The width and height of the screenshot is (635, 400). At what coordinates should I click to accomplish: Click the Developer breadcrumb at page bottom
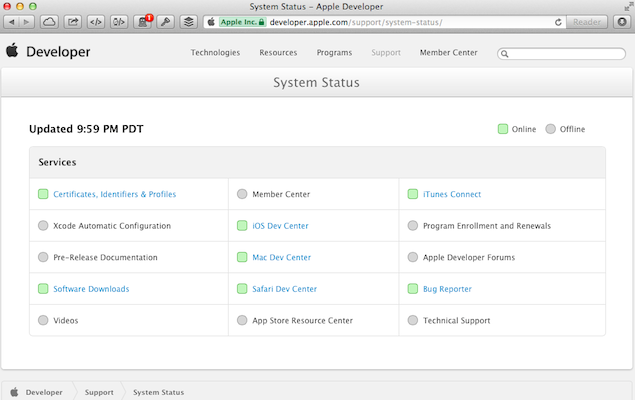click(44, 392)
